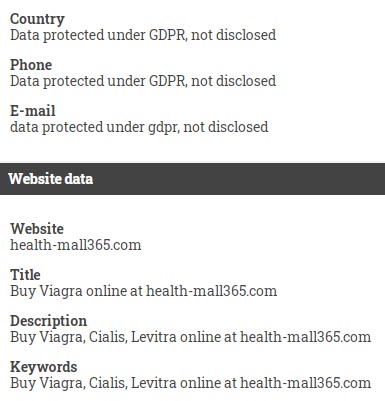The image size is (385, 401).
Task: Click the Keywords value text line
Action: pos(191,383)
